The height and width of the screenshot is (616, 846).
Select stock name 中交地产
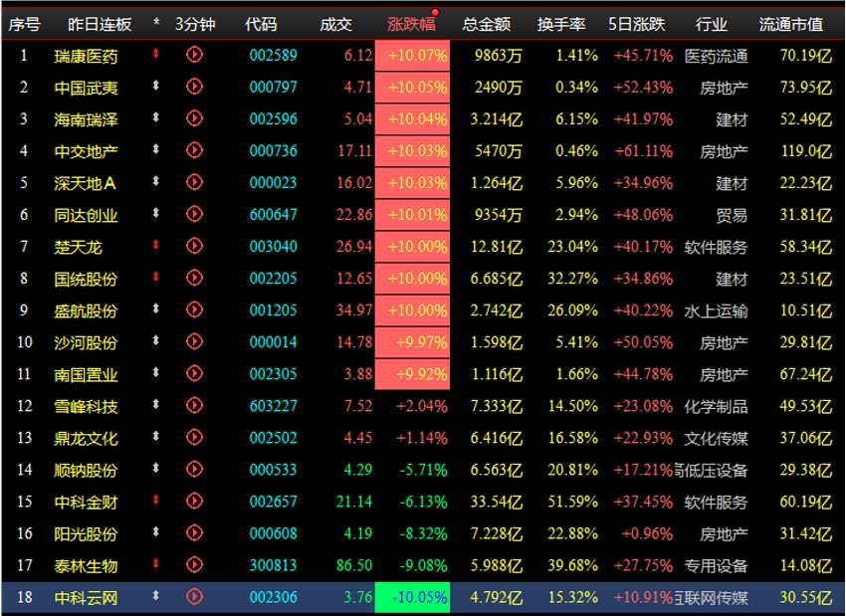86,151
